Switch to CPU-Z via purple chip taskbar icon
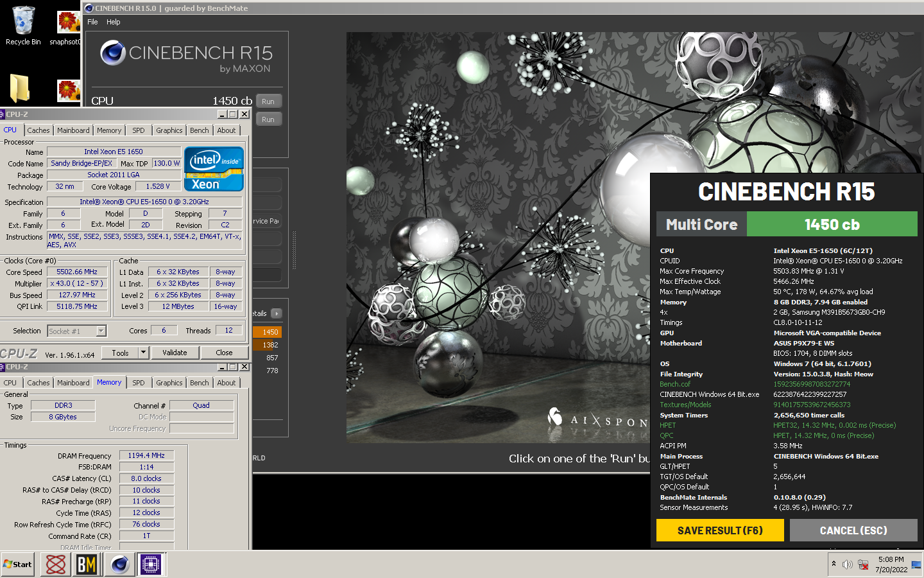Screen dimensions: 924x578 coord(151,565)
